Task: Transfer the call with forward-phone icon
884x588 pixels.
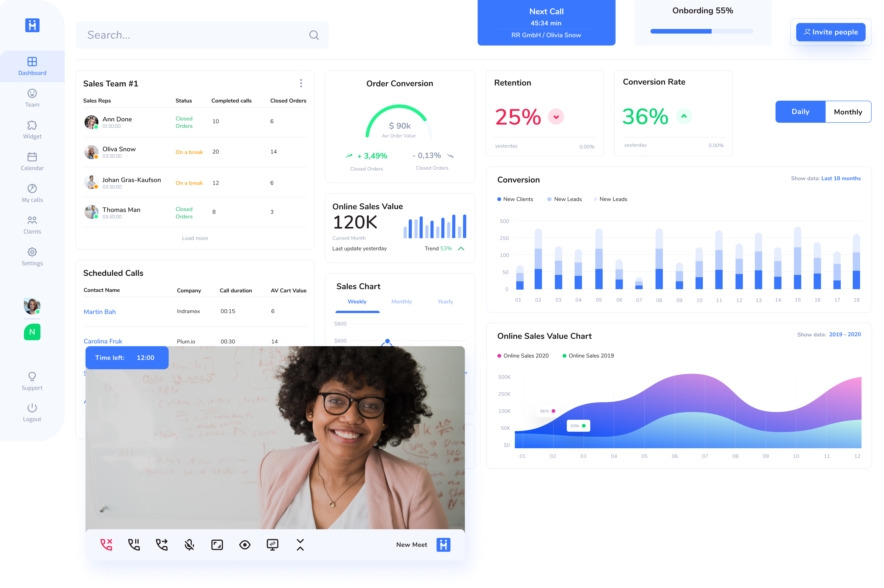Action: click(162, 545)
